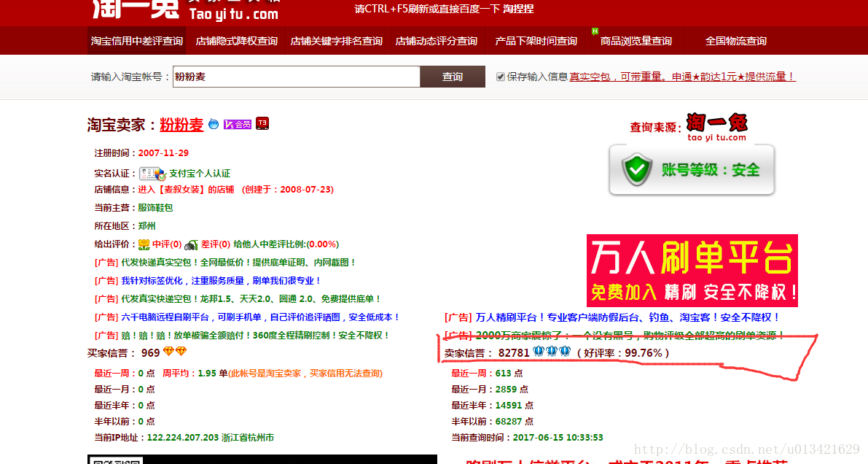Viewport: 868px width, 464px height.
Task: Select location text 郑州
Action: (x=146, y=226)
